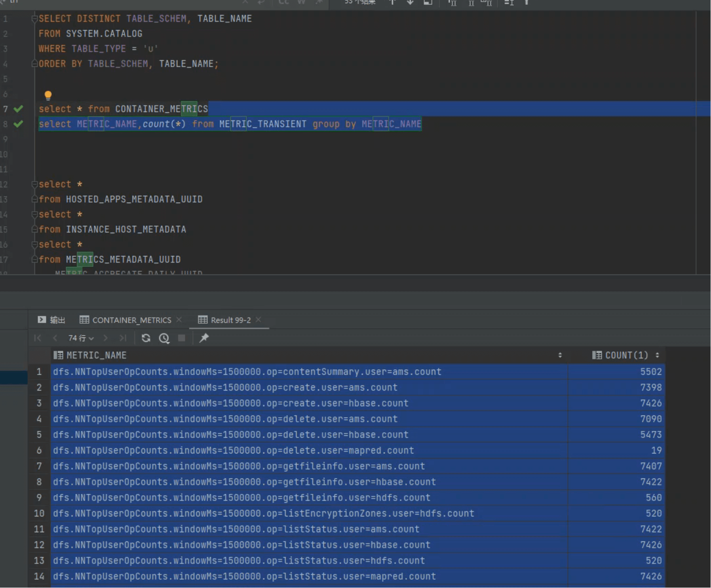The image size is (711, 588).
Task: Collapse fold marker at SELECT DISTINCT line
Action: (x=34, y=19)
